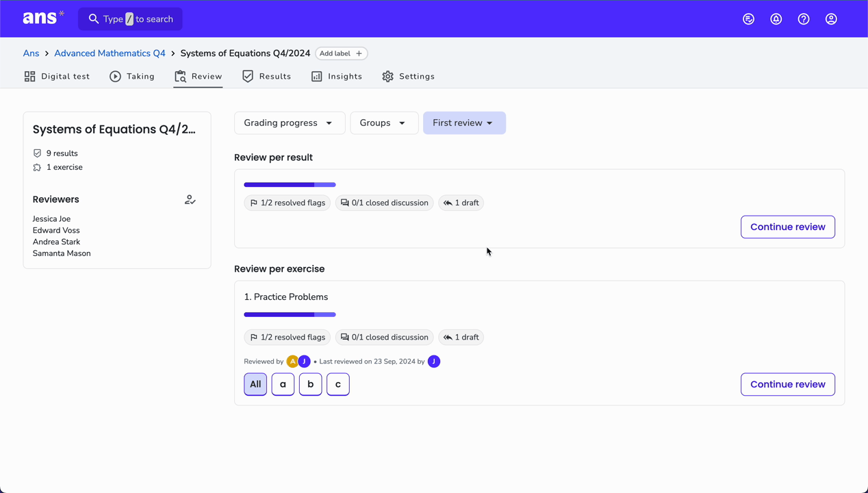868x493 pixels.
Task: Go to Advanced Mathematics Q4 breadcrumb
Action: pos(110,53)
